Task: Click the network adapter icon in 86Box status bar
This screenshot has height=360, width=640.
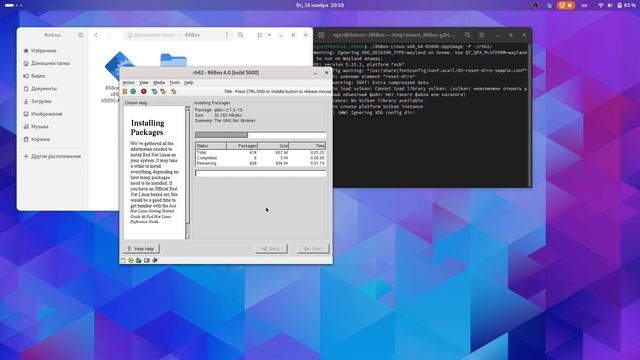Action: coord(147,260)
